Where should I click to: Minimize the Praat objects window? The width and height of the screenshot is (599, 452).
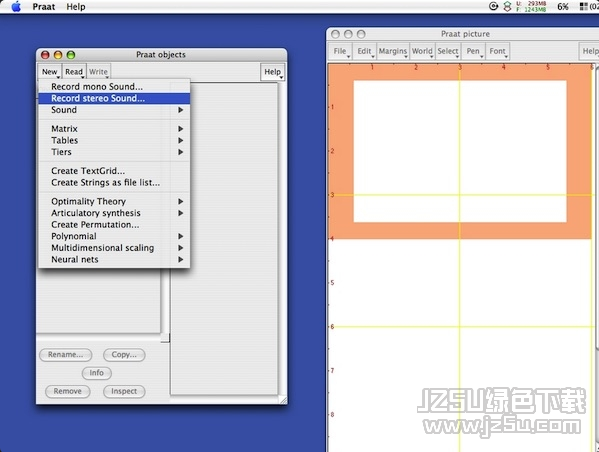(58, 55)
